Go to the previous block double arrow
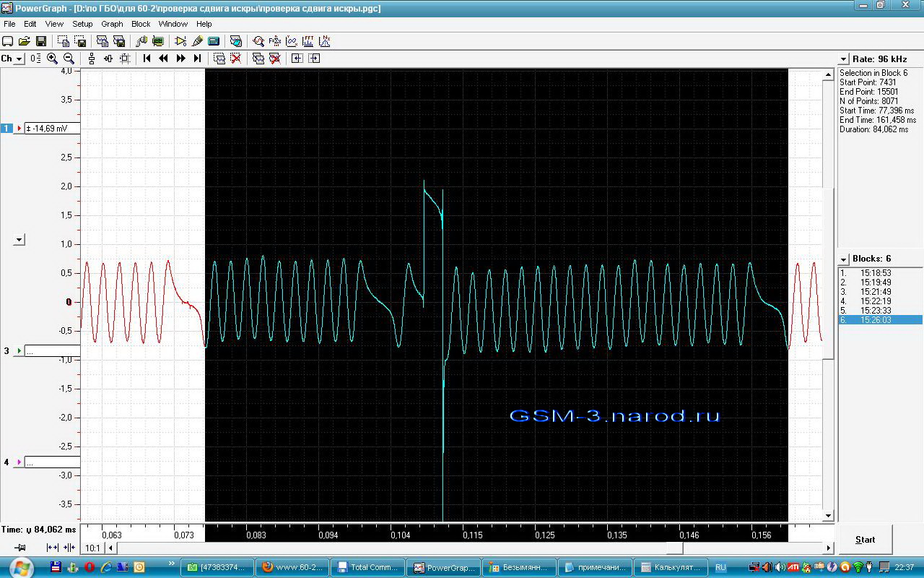The height and width of the screenshot is (578, 924). pos(163,59)
